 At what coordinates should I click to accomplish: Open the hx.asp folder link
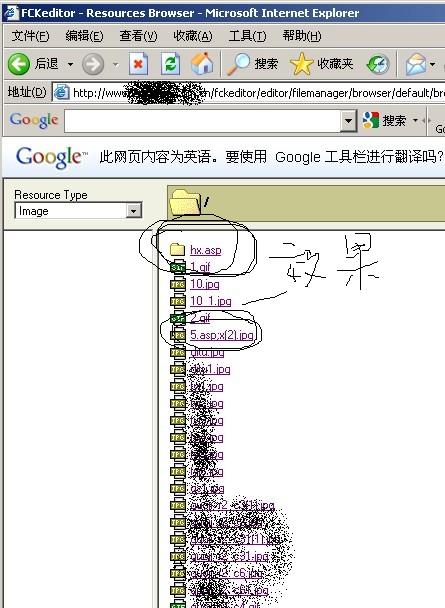pyautogui.click(x=205, y=250)
